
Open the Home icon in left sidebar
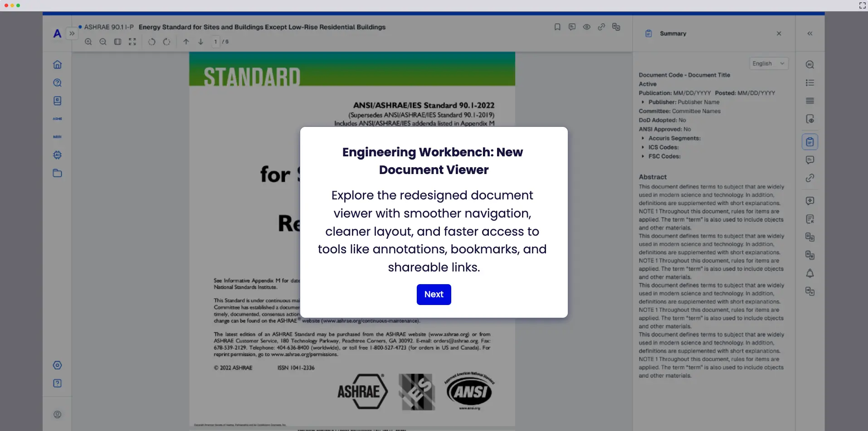point(57,65)
